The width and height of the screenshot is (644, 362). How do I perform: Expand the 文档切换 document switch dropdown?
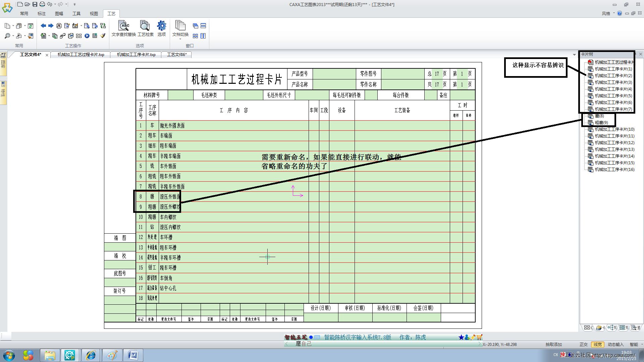click(180, 39)
